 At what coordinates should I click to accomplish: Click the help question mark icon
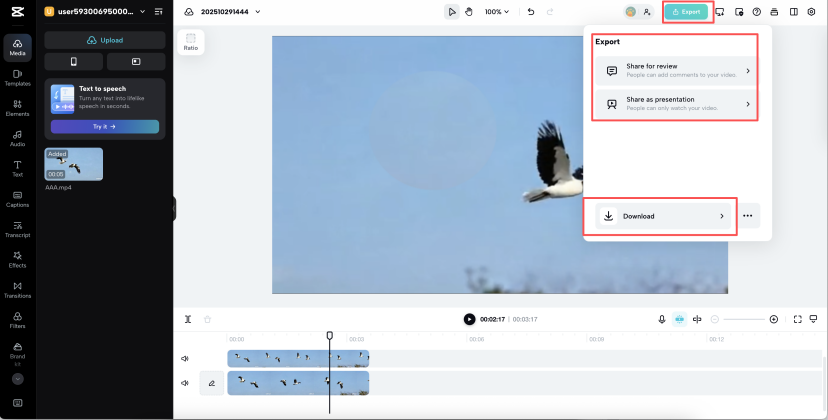(757, 12)
